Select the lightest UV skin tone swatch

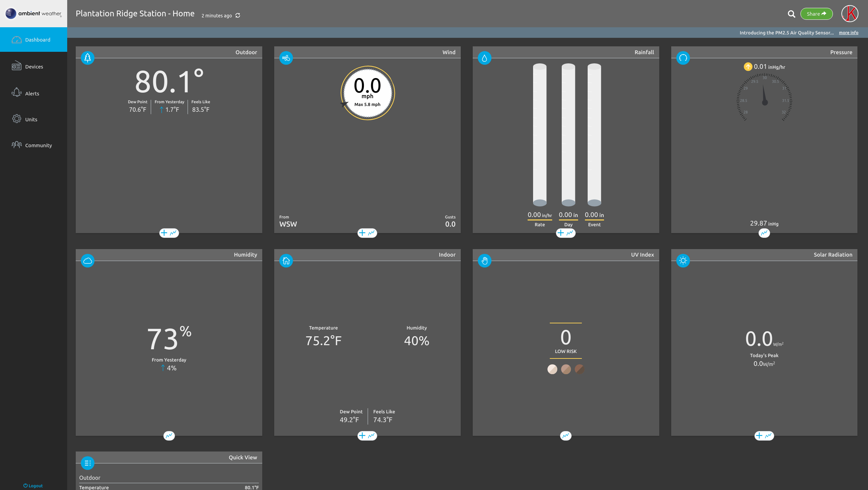[x=553, y=369]
